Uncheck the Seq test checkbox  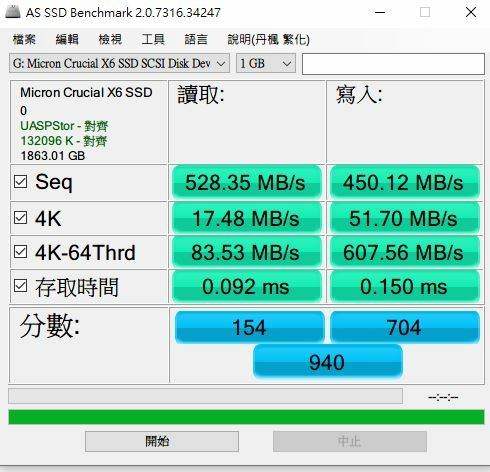click(x=21, y=182)
